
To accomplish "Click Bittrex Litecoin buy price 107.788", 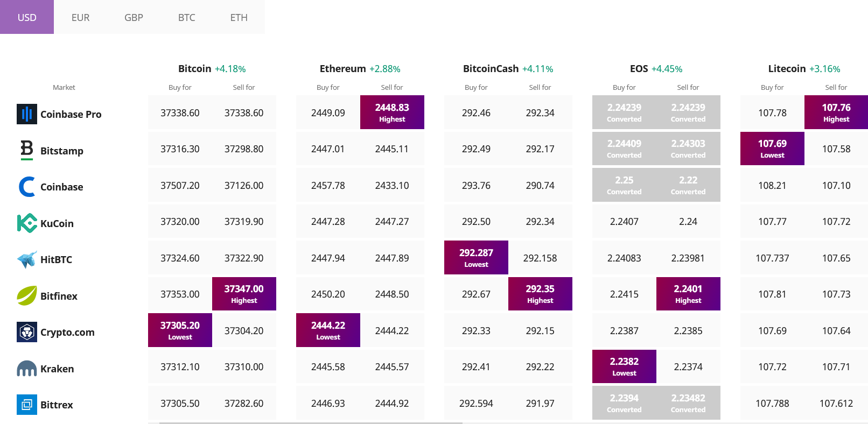I will click(772, 403).
